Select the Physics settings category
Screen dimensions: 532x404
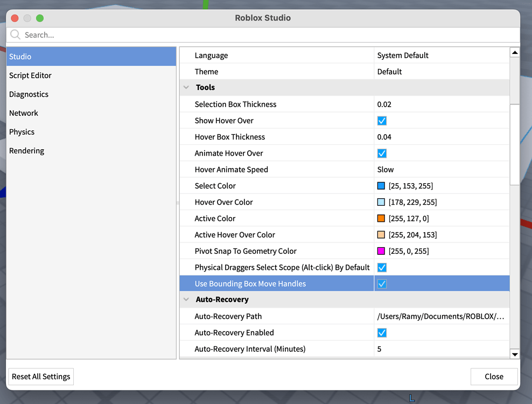(22, 132)
